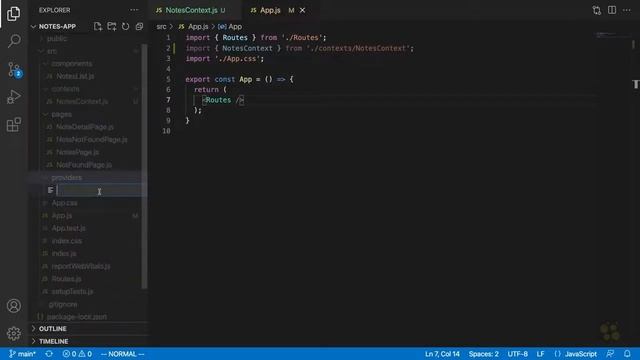
Task: Open the Explorer view in activity bar
Action: 13,14
